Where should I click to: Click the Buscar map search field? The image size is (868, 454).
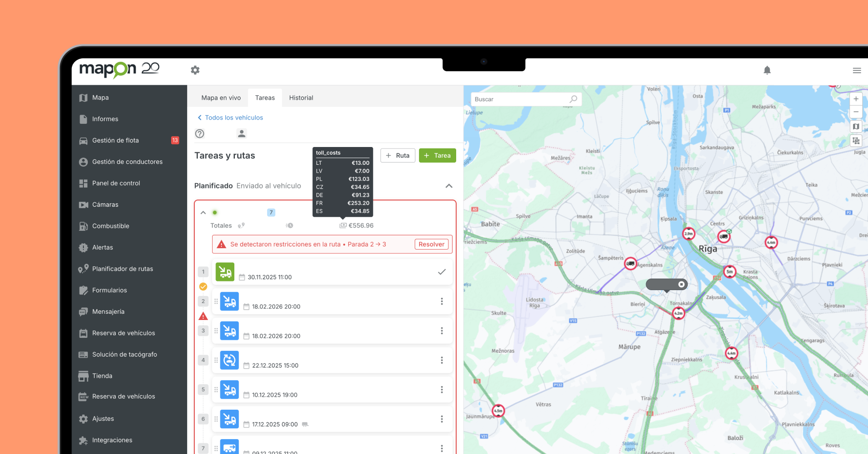pos(526,99)
